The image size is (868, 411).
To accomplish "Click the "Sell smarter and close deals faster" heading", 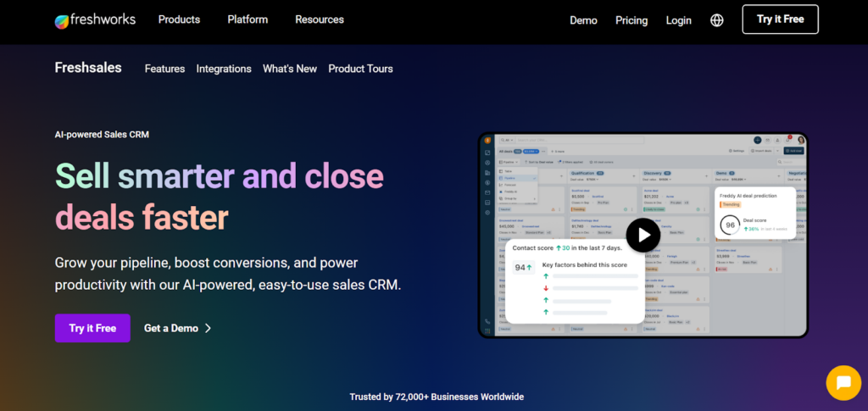I will [x=220, y=196].
